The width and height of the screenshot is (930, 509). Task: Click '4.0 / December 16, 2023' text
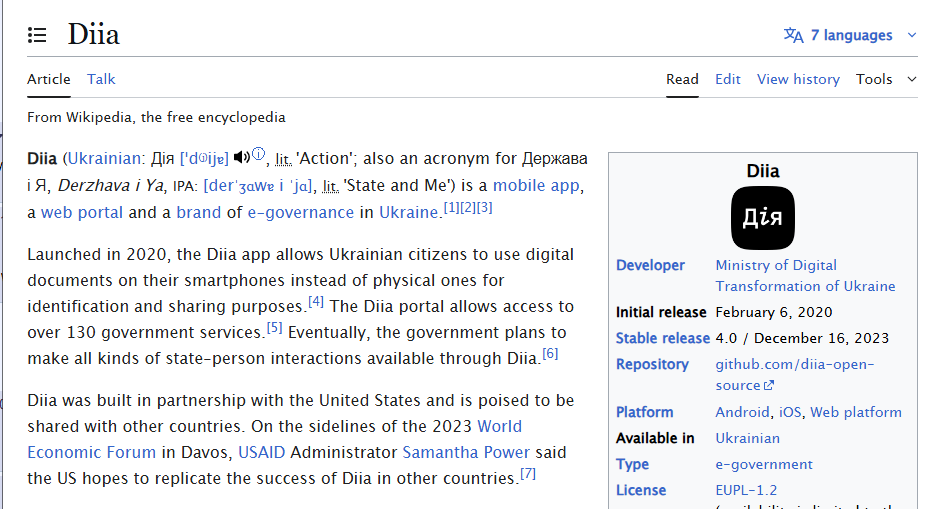point(802,338)
